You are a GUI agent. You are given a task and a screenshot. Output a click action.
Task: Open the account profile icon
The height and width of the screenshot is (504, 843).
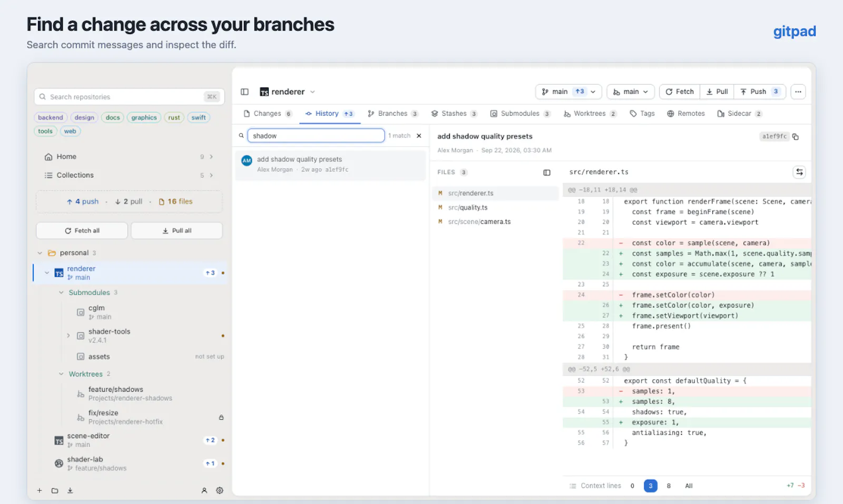(x=204, y=490)
